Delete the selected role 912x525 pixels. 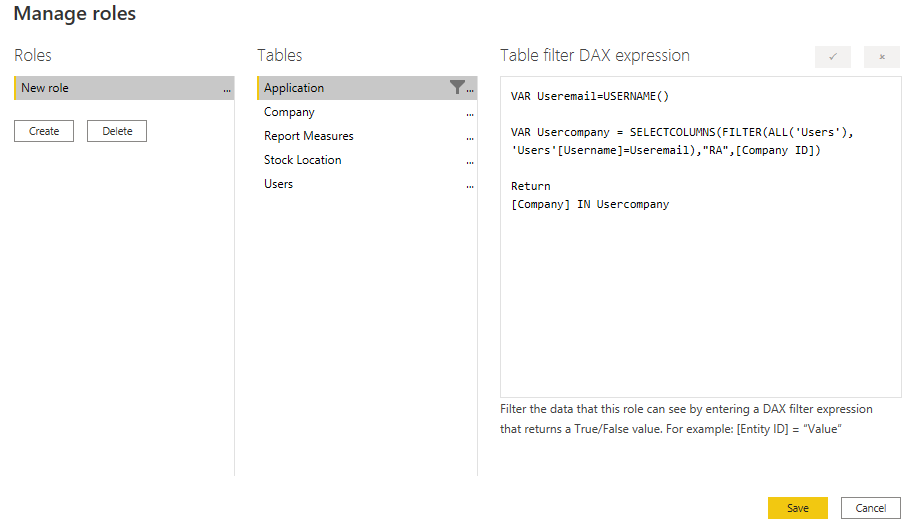[117, 131]
